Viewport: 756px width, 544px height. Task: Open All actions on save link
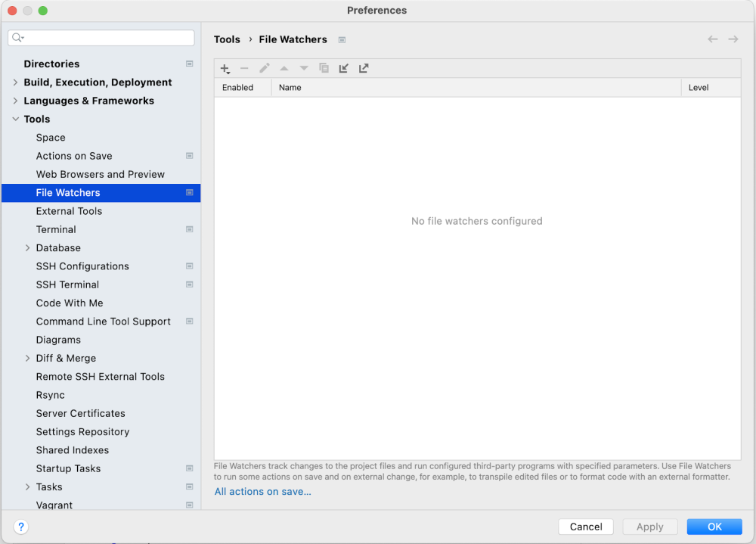point(262,491)
